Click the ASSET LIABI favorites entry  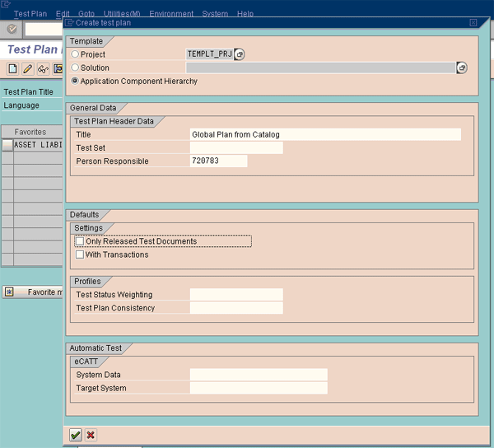coord(38,145)
